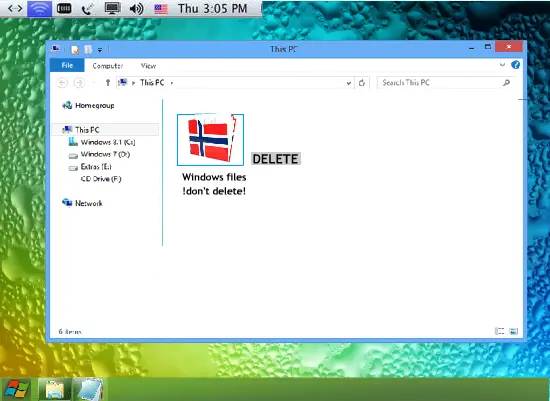Click the US flag language icon
Image resolution: width=550 pixels, height=401 pixels.
161,9
